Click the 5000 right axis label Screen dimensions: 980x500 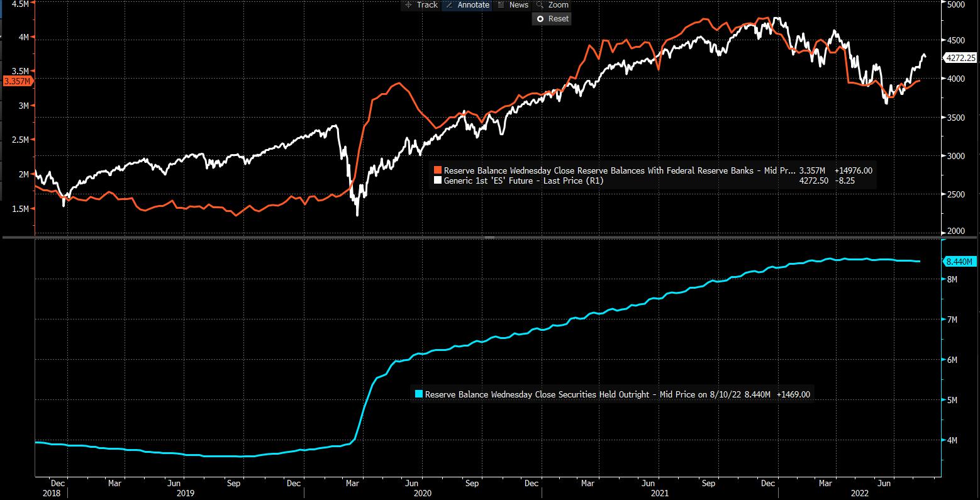[x=955, y=5]
